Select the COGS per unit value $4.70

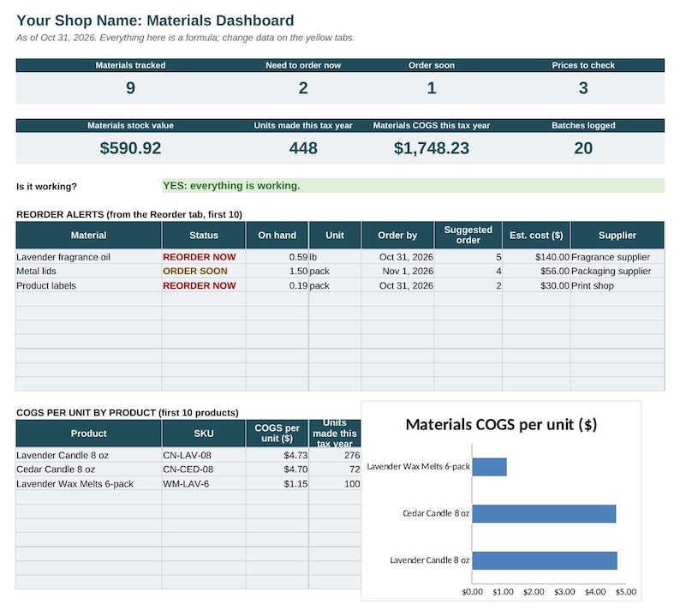[277, 469]
